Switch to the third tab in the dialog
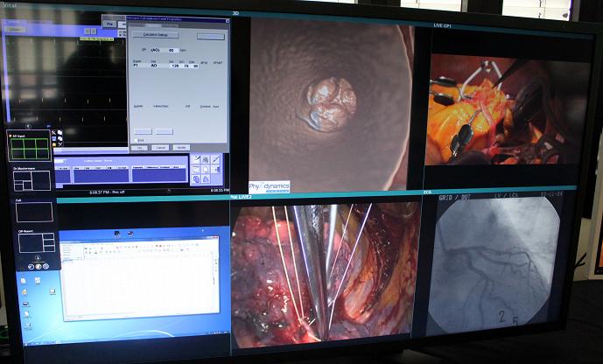603x364 pixels. (x=170, y=25)
